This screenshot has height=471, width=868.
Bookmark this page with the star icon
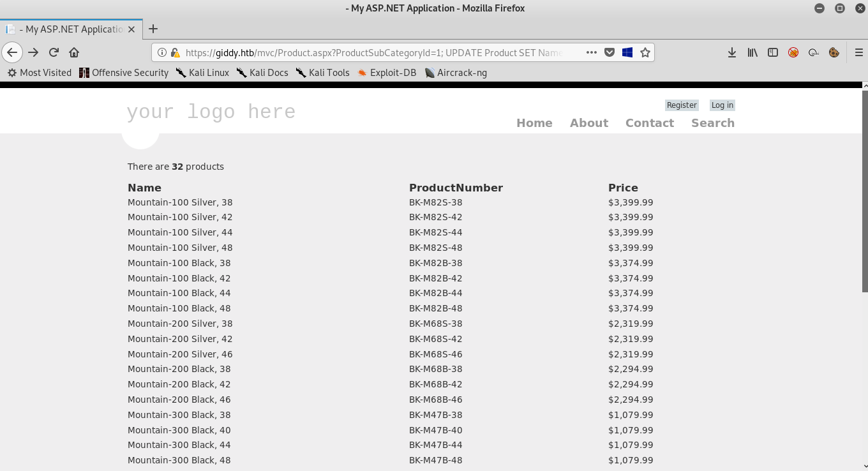point(645,52)
